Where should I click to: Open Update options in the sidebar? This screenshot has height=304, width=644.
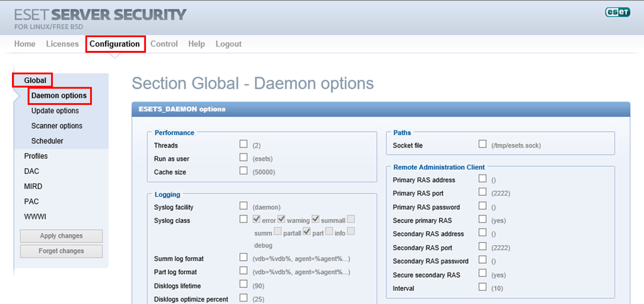(55, 111)
